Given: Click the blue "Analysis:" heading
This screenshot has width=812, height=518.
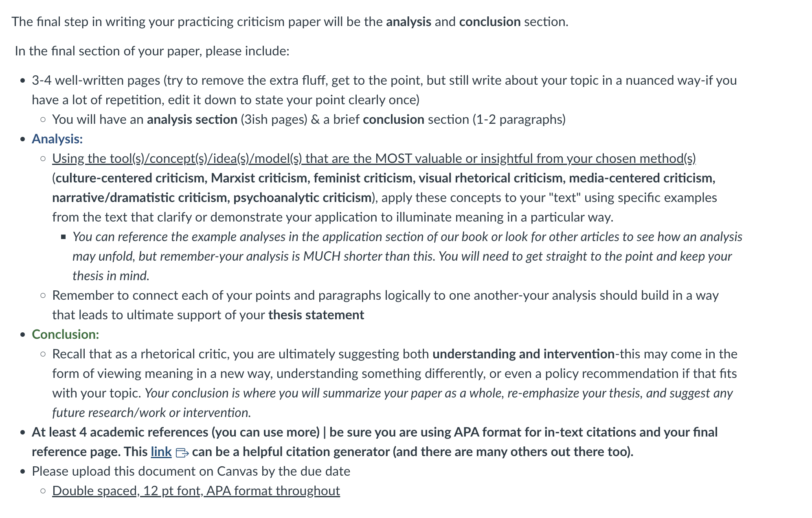Looking at the screenshot, I should 57,139.
